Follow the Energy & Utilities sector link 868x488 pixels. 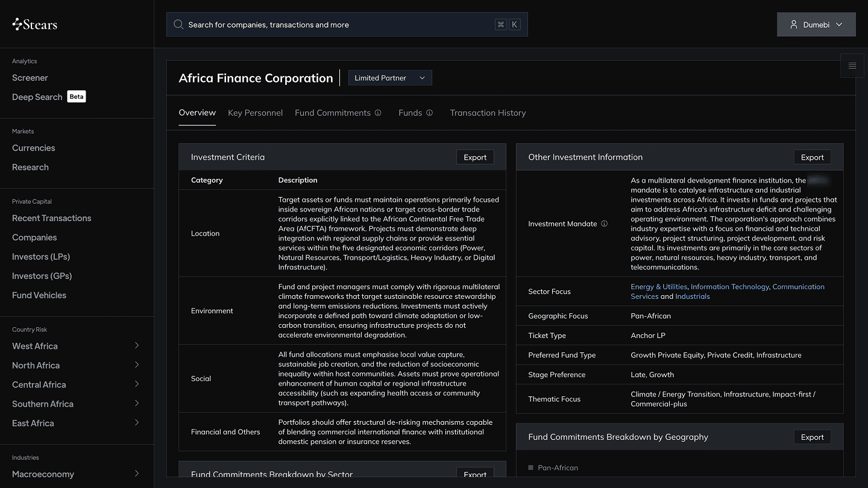click(659, 287)
